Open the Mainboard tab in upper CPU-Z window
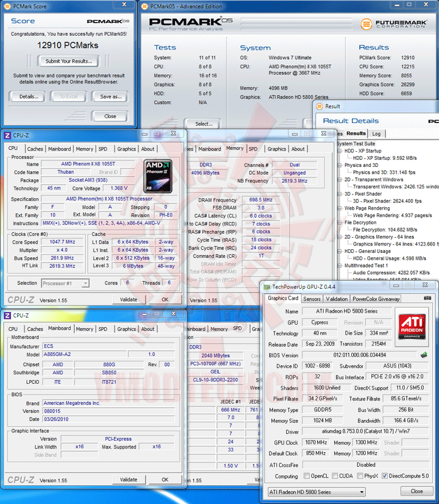Screen dimensions: 439x504 60,149
